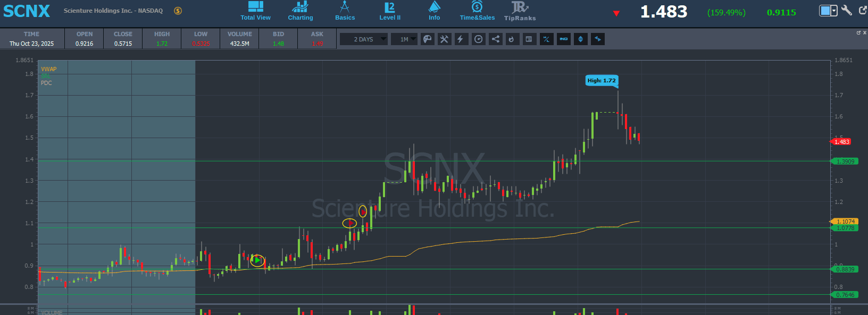Click the red down-arrow price indicator
The width and height of the screenshot is (868, 315).
(x=616, y=13)
